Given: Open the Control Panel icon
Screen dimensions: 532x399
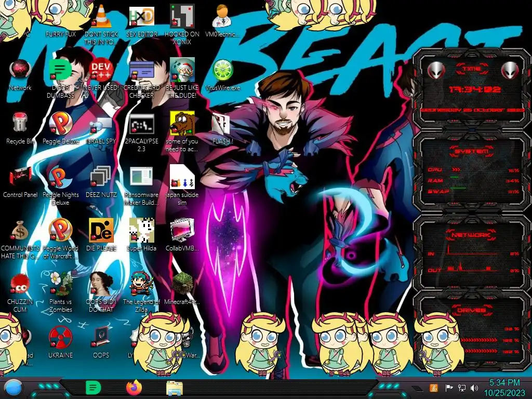Looking at the screenshot, I should tap(20, 177).
